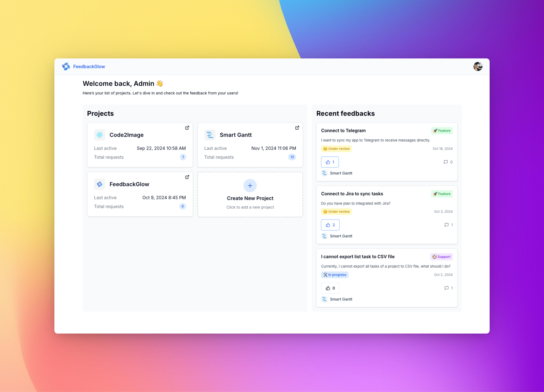
Task: Click the plus icon to create project
Action: pyautogui.click(x=250, y=186)
